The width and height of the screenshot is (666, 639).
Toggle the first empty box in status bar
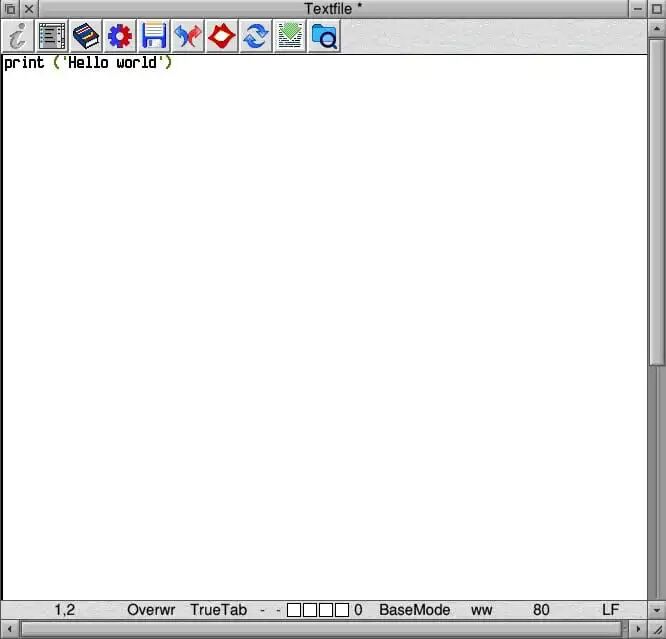pos(294,610)
